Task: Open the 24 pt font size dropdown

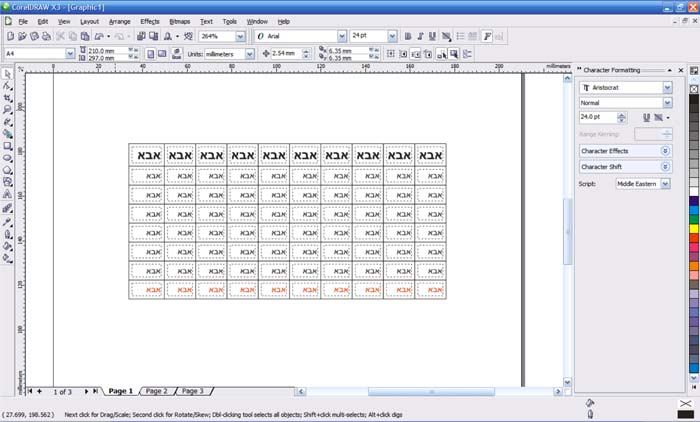Action: click(392, 36)
